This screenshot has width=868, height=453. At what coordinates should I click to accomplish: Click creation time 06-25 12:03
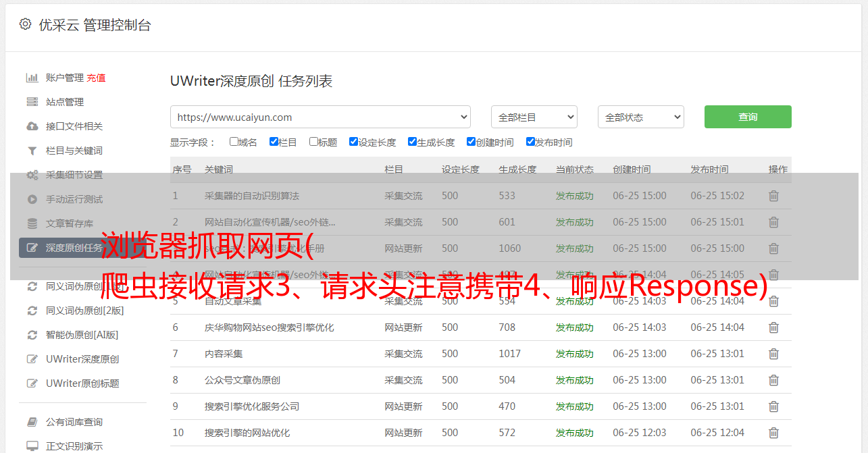pos(640,433)
